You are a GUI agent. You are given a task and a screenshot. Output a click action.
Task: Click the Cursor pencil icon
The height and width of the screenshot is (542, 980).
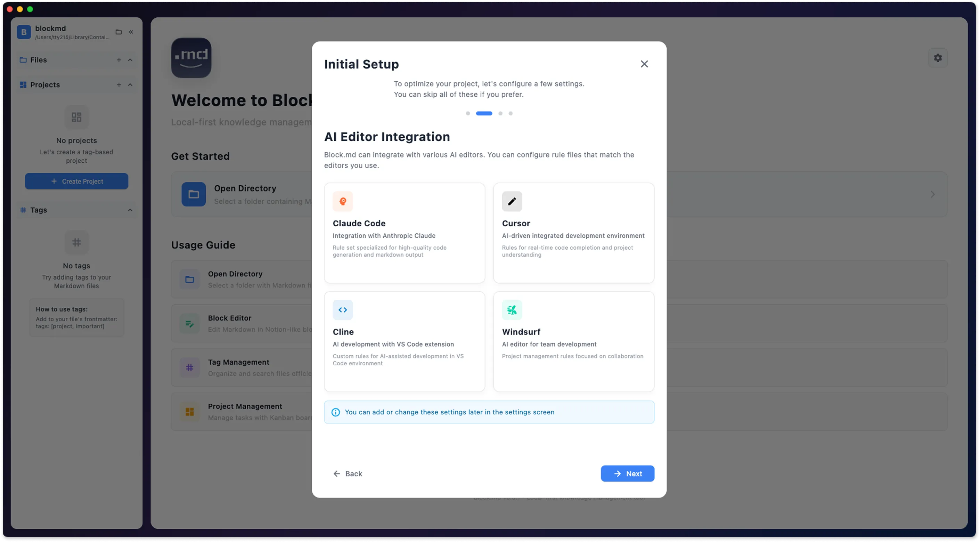pos(512,201)
